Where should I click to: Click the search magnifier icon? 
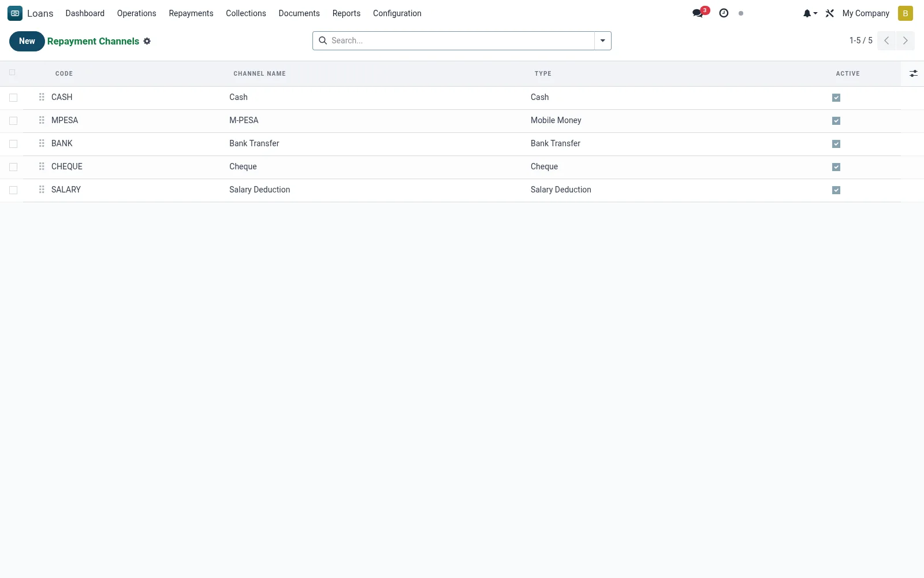pos(323,40)
